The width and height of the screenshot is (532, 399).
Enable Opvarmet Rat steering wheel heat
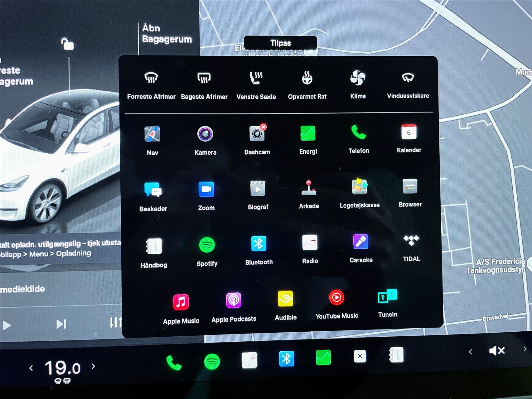[307, 85]
